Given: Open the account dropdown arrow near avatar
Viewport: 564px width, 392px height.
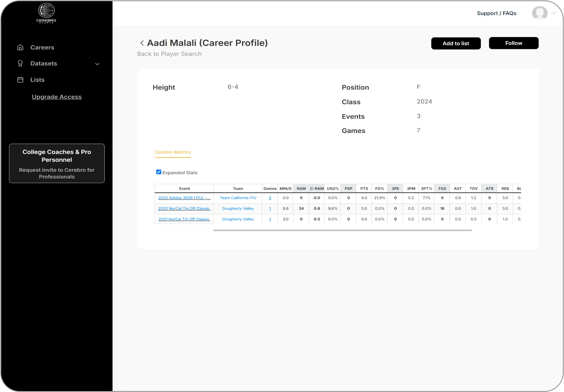Looking at the screenshot, I should [x=554, y=13].
